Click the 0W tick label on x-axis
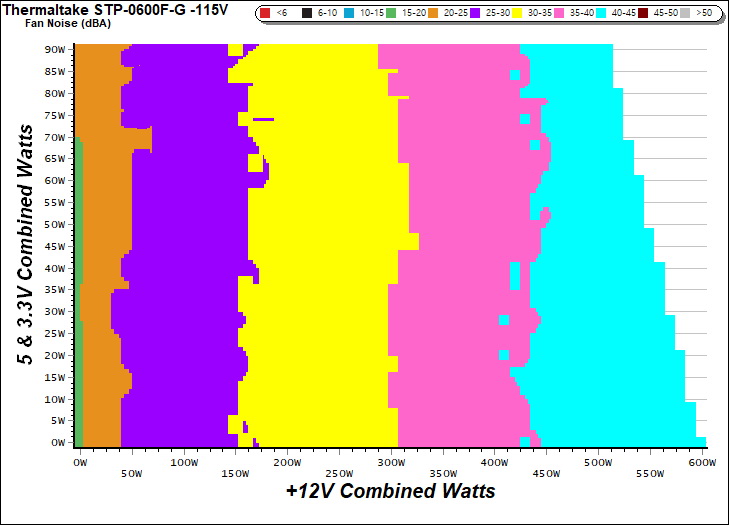Viewport: 729px width, 525px height. tap(81, 464)
